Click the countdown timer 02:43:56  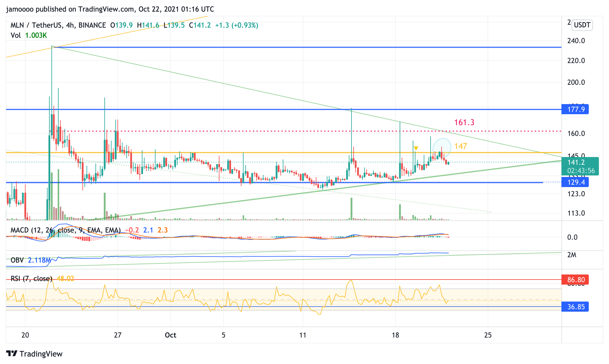(581, 171)
